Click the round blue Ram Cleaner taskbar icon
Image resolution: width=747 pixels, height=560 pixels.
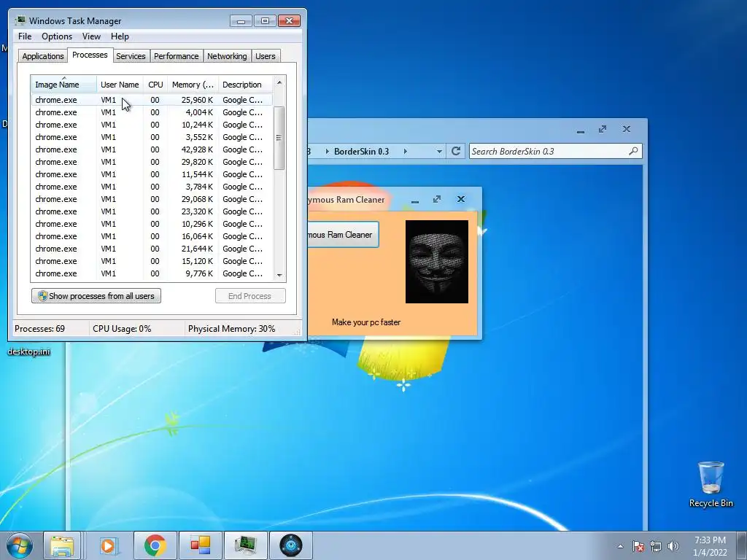click(x=291, y=545)
